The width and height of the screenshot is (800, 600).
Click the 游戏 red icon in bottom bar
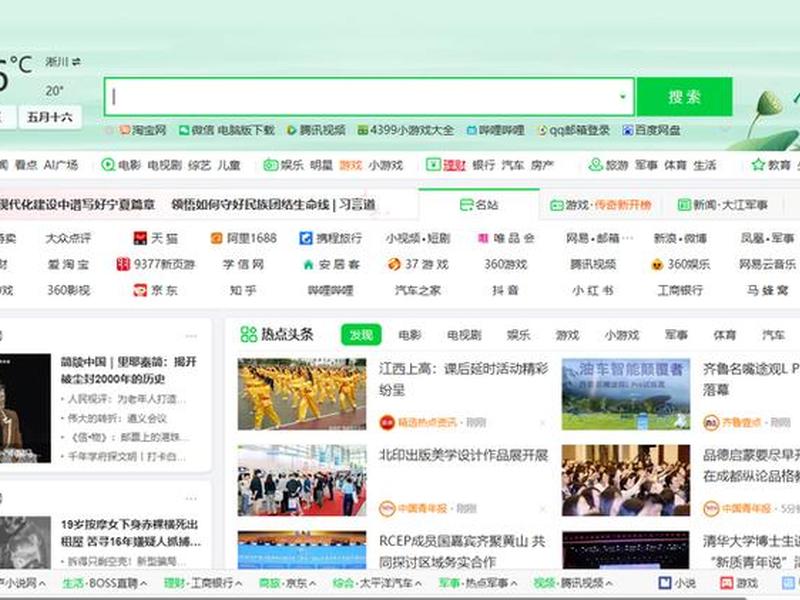726,583
